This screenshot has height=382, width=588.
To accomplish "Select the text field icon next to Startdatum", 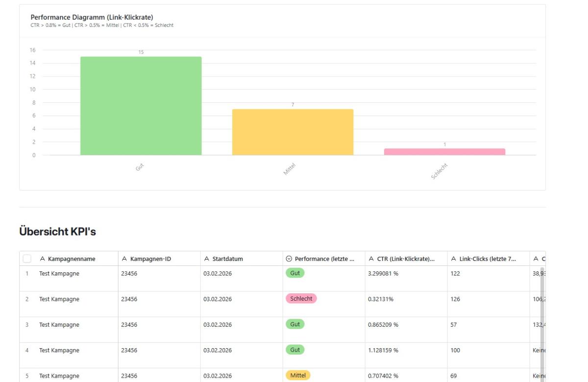I will (x=207, y=258).
